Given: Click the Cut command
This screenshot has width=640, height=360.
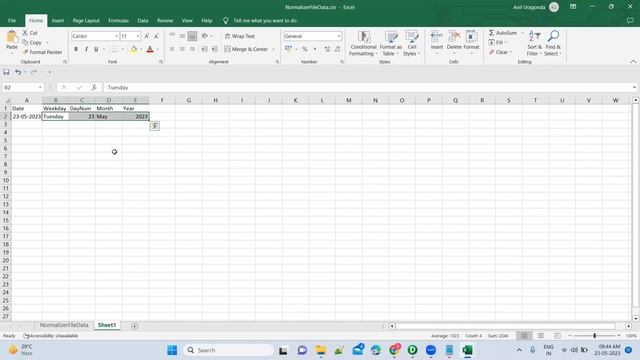Looking at the screenshot, I should (x=30, y=33).
